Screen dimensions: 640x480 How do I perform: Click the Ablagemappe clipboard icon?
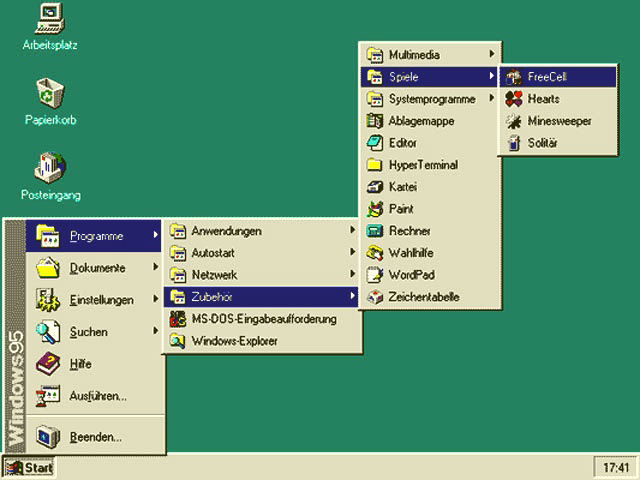point(374,121)
